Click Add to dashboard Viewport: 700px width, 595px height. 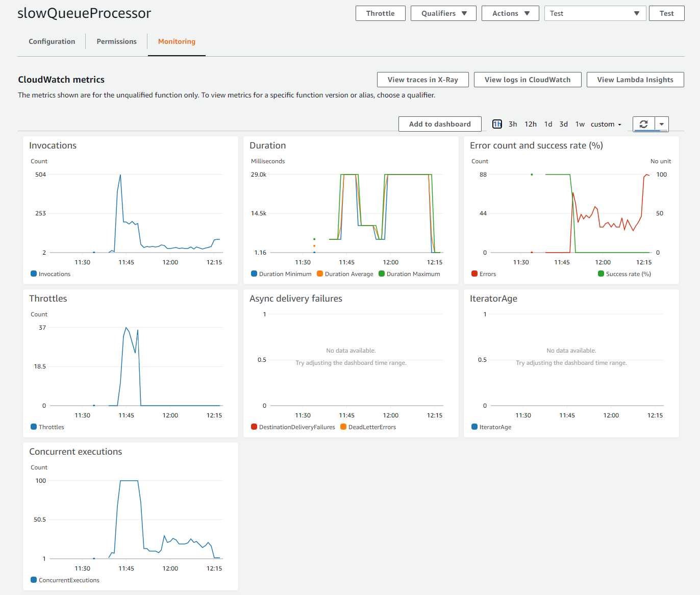point(439,123)
